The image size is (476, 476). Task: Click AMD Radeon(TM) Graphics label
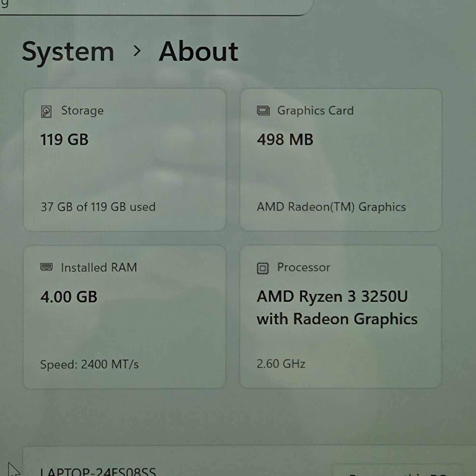(331, 207)
